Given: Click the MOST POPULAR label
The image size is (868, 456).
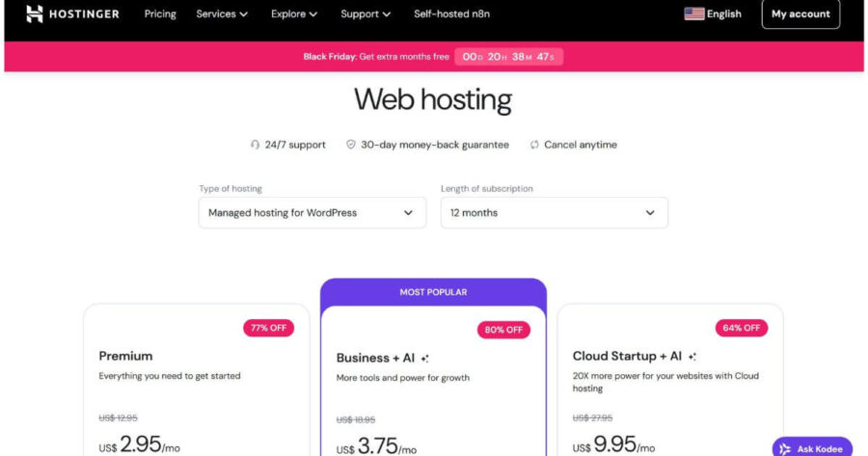Looking at the screenshot, I should 433,292.
